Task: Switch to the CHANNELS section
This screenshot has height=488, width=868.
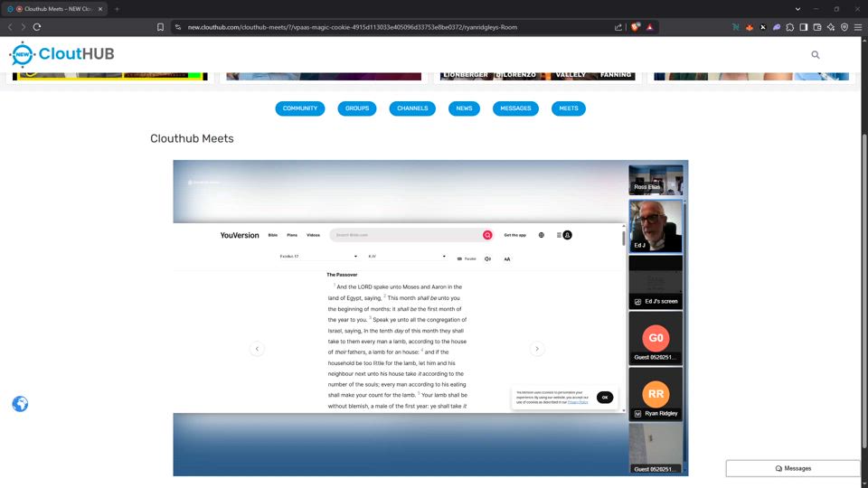Action: [x=412, y=108]
